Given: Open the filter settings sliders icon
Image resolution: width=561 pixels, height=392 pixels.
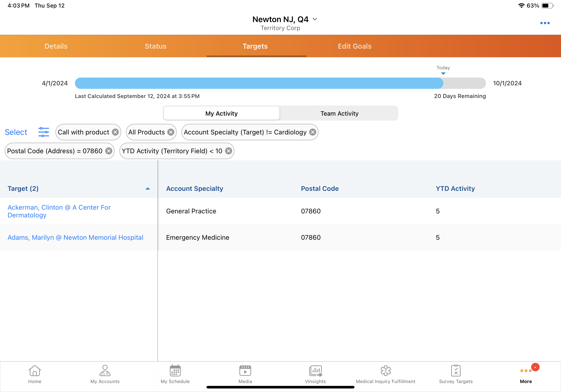Looking at the screenshot, I should (43, 132).
